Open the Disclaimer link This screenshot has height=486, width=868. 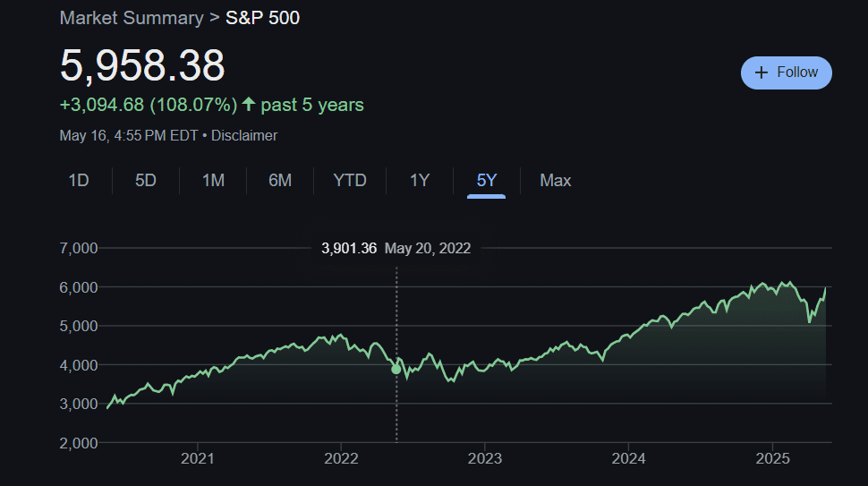pyautogui.click(x=244, y=136)
